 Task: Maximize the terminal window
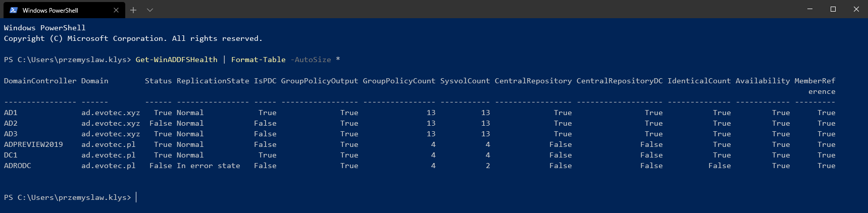point(833,9)
